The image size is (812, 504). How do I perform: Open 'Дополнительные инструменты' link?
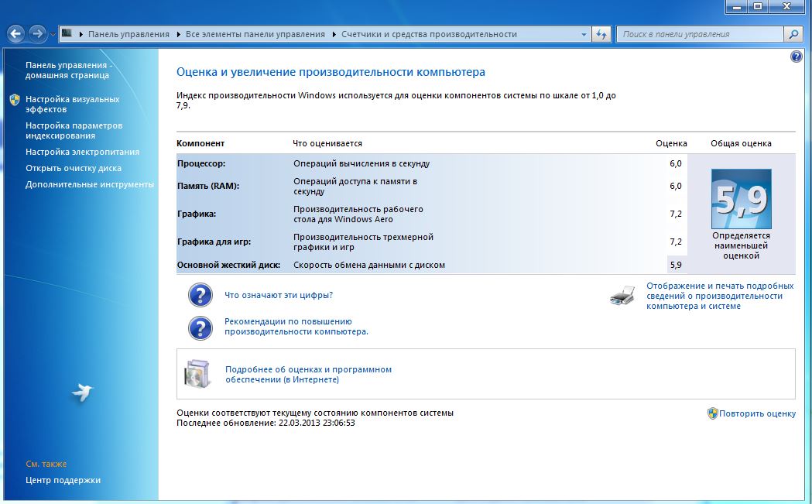pos(90,184)
